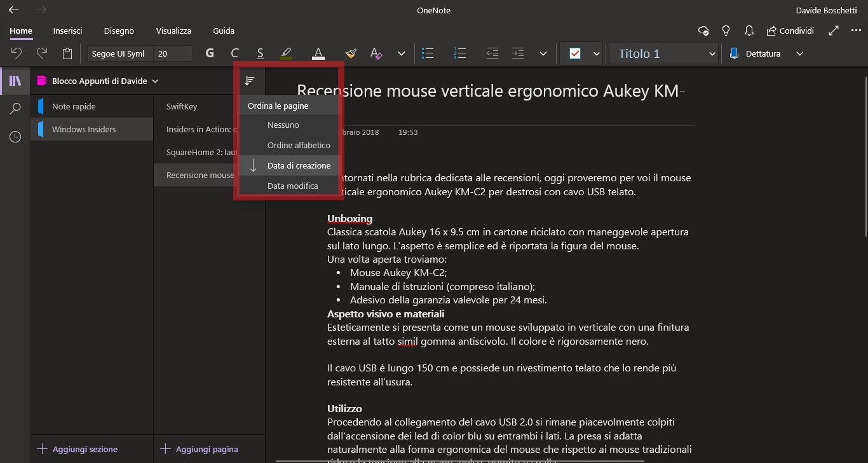Insert a bulleted list
Viewport: 868px width, 463px height.
(x=428, y=53)
